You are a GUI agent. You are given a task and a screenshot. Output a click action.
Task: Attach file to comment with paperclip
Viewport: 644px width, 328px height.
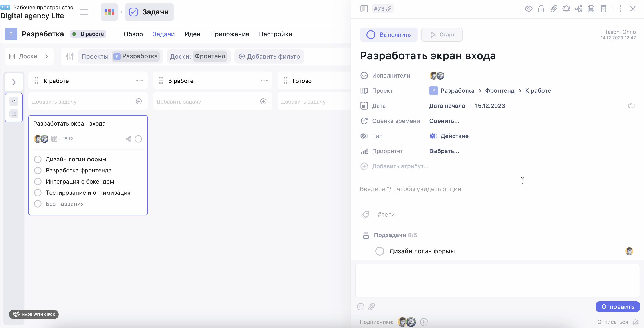372,306
